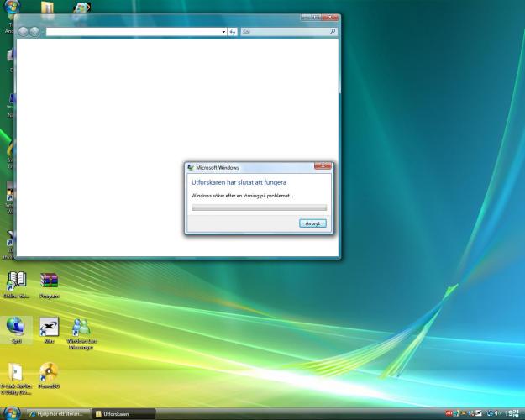
Task: Click the magnifying glass search icon
Action: (333, 32)
